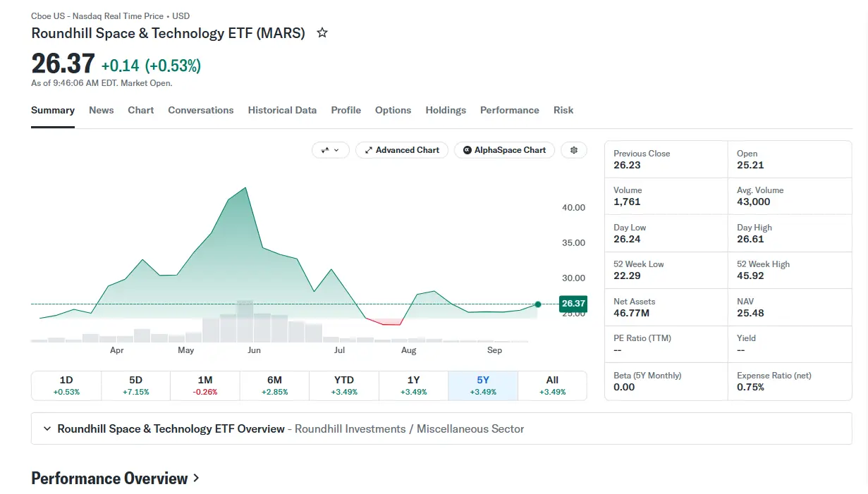This screenshot has height=494, width=868.
Task: Select the All chart range
Action: (x=552, y=385)
